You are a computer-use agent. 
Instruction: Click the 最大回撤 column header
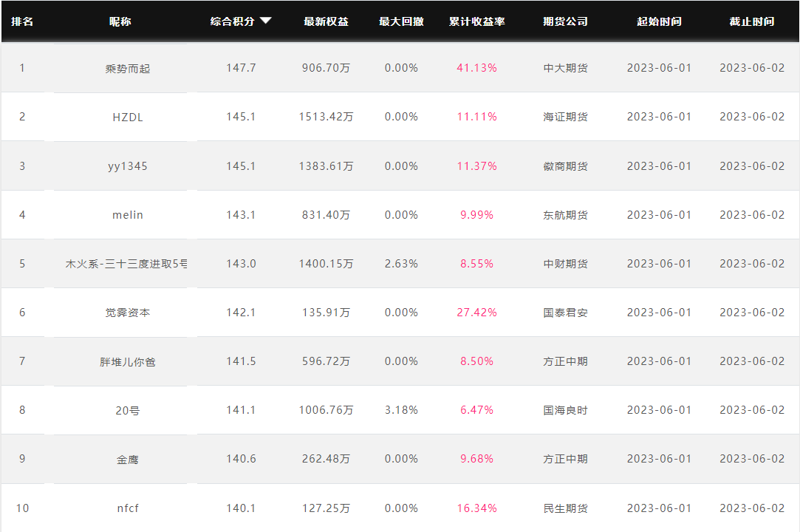click(401, 21)
